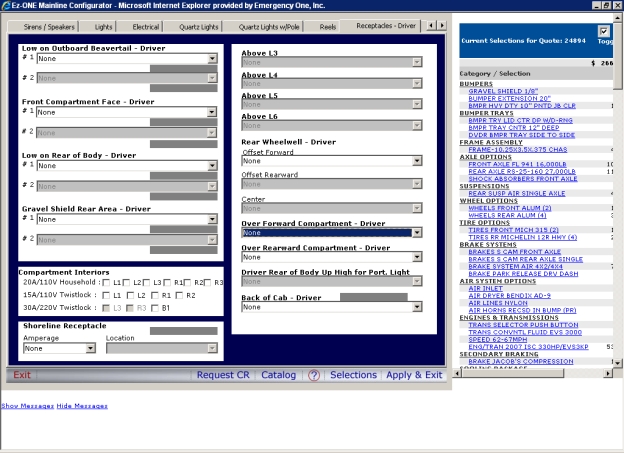Screen dimensions: 624x453
Task: Switch to the Quartz Lights w/Pole tab
Action: (x=269, y=27)
